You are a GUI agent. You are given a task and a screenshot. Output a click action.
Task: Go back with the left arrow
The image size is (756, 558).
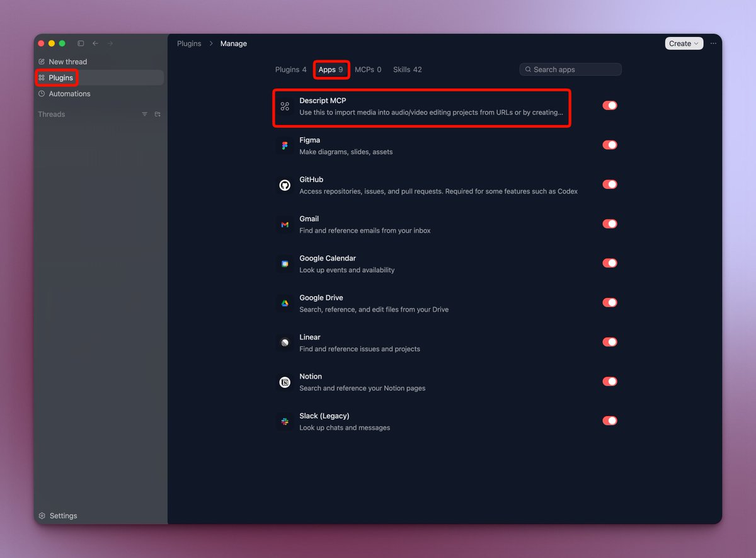tap(95, 43)
